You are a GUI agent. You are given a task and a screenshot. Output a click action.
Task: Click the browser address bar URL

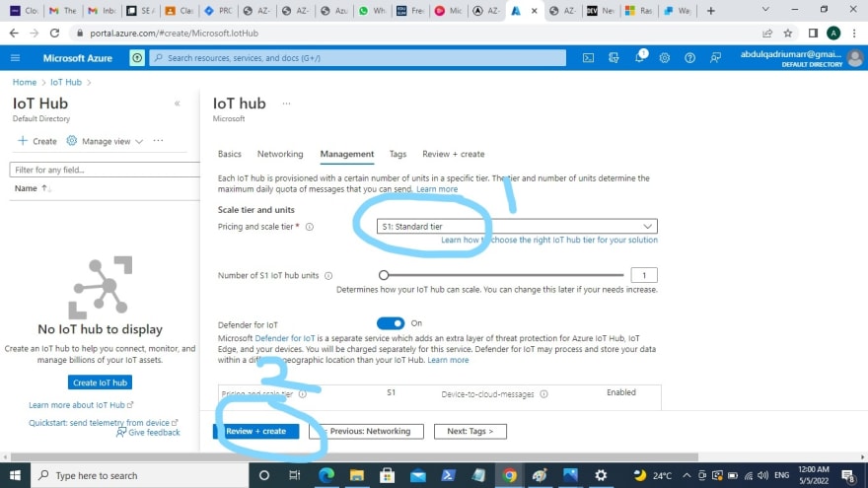point(174,34)
